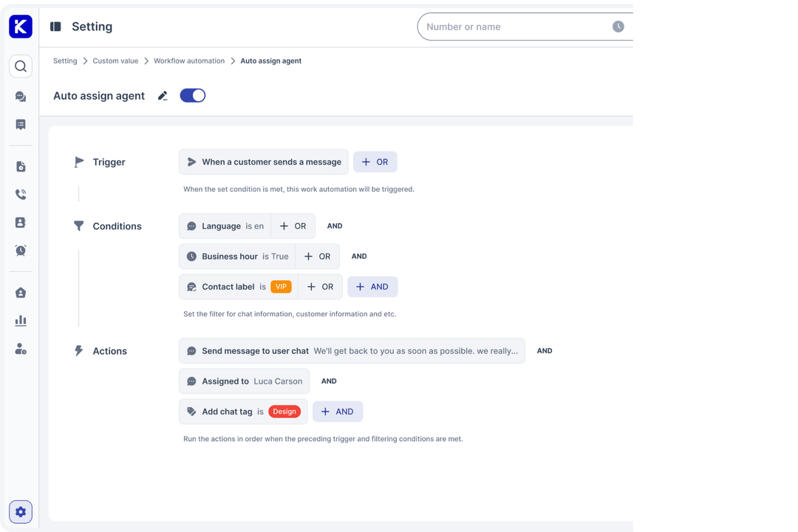The height and width of the screenshot is (532, 798).
Task: Click the clock icon in the search bar
Action: click(618, 26)
